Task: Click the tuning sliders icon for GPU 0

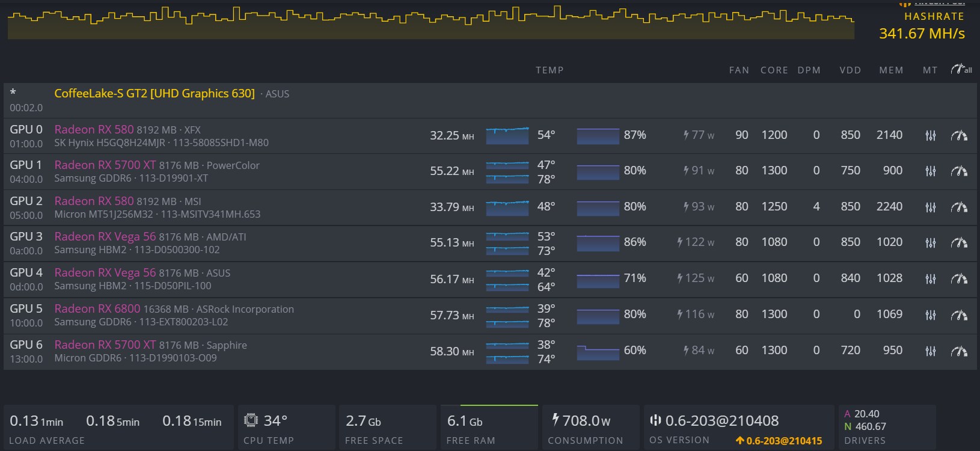Action: pos(930,135)
